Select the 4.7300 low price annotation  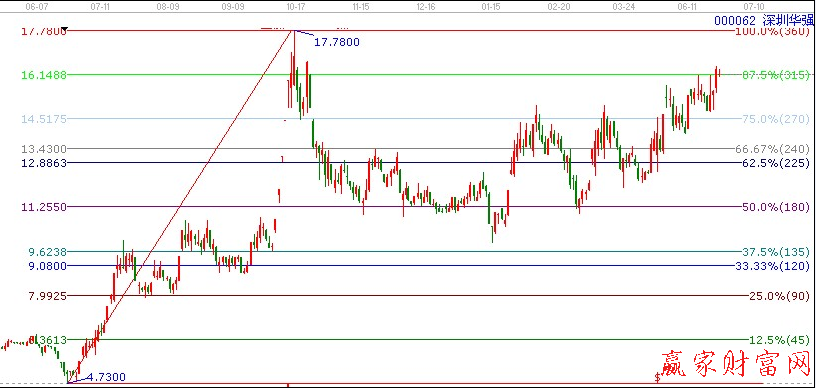pyautogui.click(x=106, y=377)
